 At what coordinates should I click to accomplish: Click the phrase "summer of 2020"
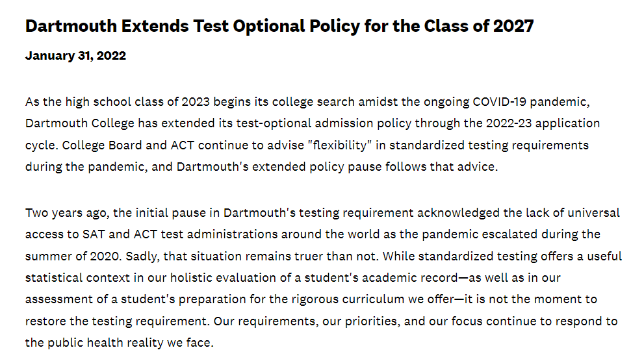(73, 256)
